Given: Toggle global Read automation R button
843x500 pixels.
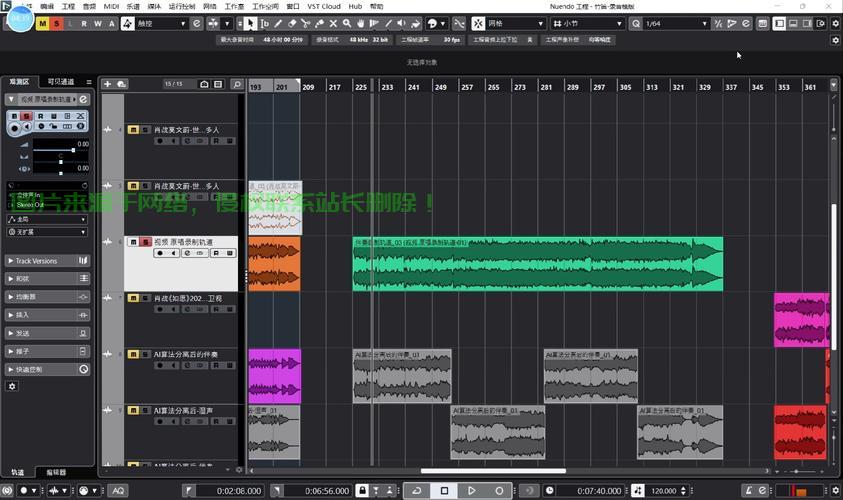Looking at the screenshot, I should coord(84,24).
